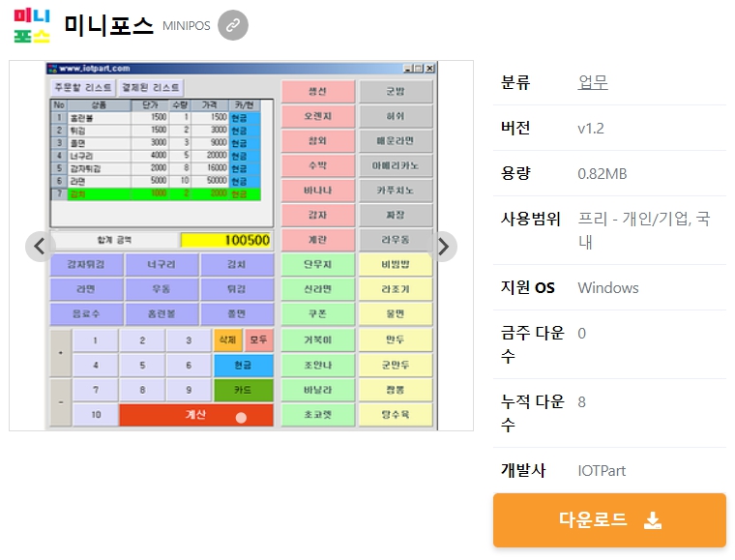735x560 pixels.
Task: Show the previous screenshot in carousel
Action: coord(41,246)
